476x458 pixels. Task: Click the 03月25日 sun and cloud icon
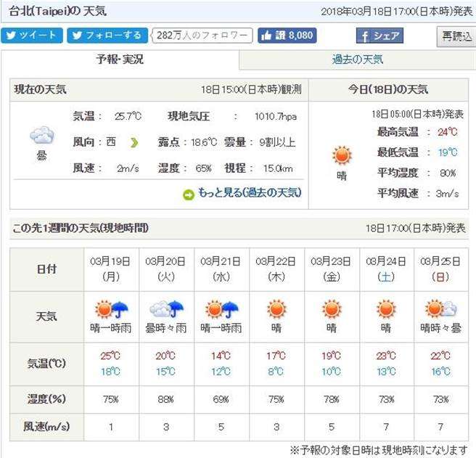point(441,310)
